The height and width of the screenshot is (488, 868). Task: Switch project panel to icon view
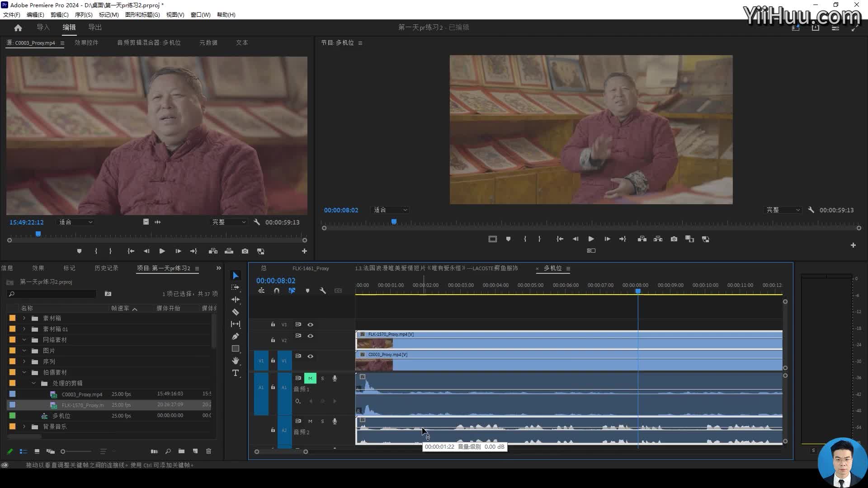click(37, 451)
